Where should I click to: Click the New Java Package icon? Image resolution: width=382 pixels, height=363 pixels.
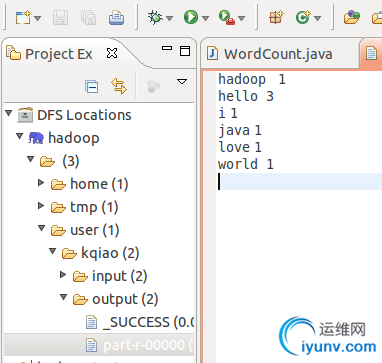click(x=276, y=17)
